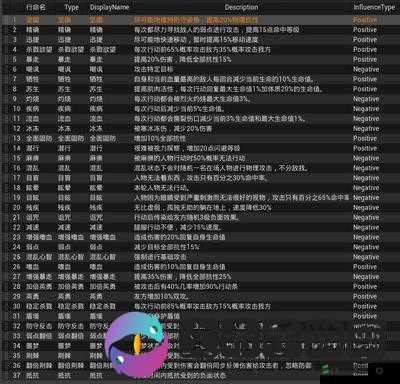Click 弱点翻倍 in the 行命名 column
The height and width of the screenshot is (384, 400).
[x=39, y=336]
